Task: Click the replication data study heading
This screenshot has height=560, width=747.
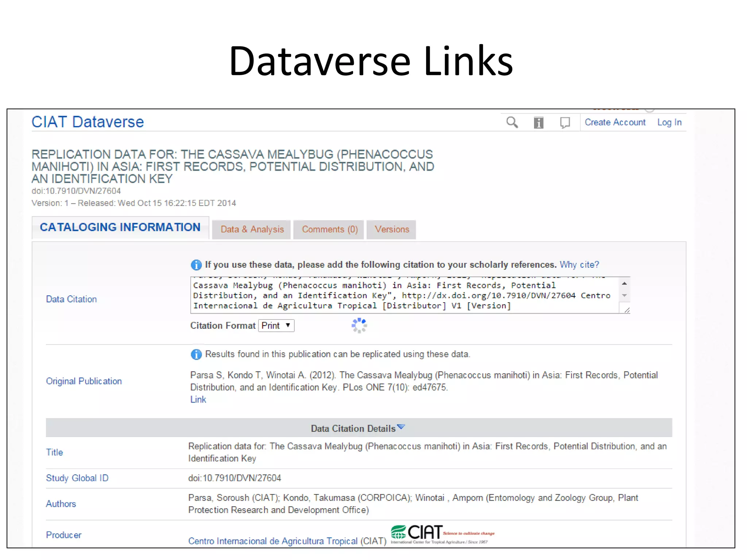Action: [233, 167]
